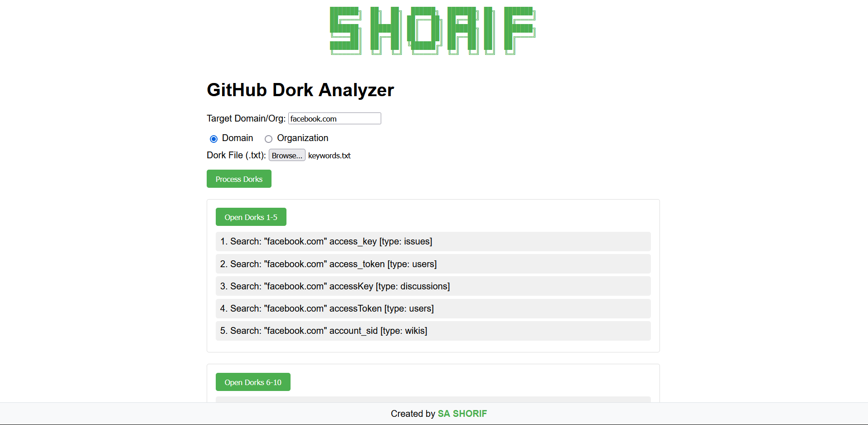Click the Target Domain/Org input field
Screen dimensions: 868x425
coord(335,118)
